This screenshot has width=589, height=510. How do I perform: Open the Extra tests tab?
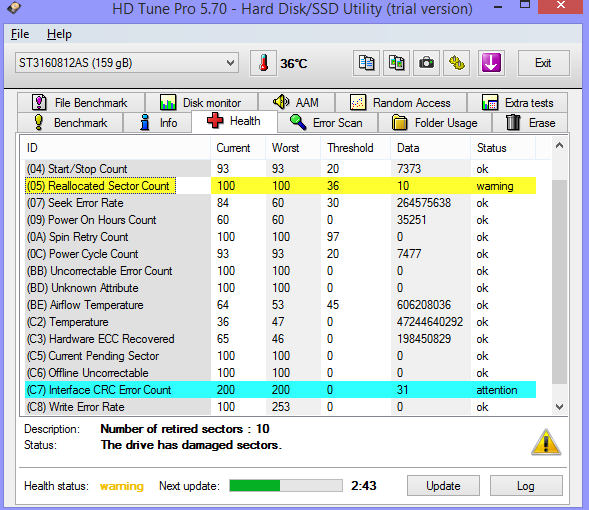[517, 103]
